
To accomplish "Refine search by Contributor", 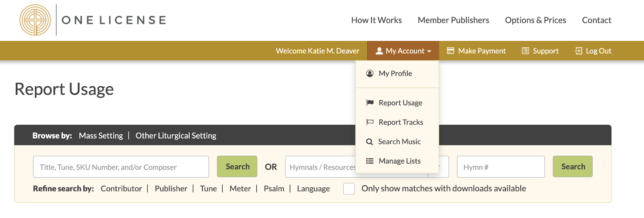I will (x=121, y=189).
